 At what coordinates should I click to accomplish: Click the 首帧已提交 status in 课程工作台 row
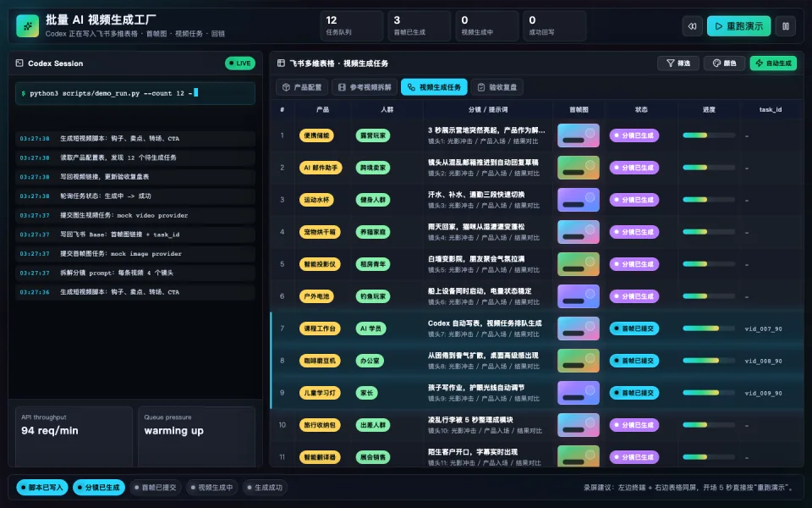(634, 329)
